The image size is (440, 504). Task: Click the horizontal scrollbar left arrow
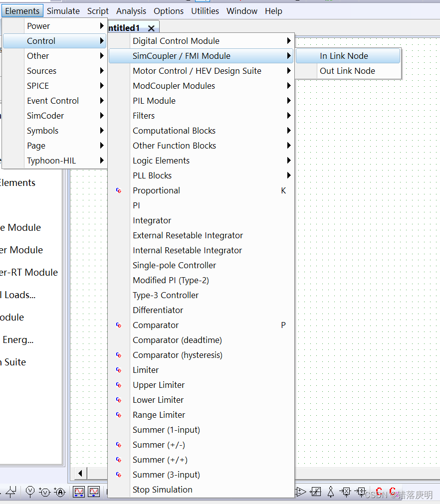tap(80, 473)
